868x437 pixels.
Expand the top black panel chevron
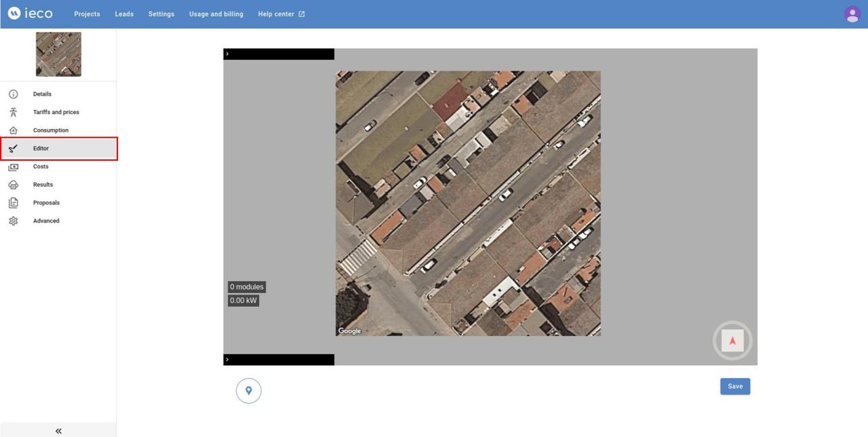point(227,54)
